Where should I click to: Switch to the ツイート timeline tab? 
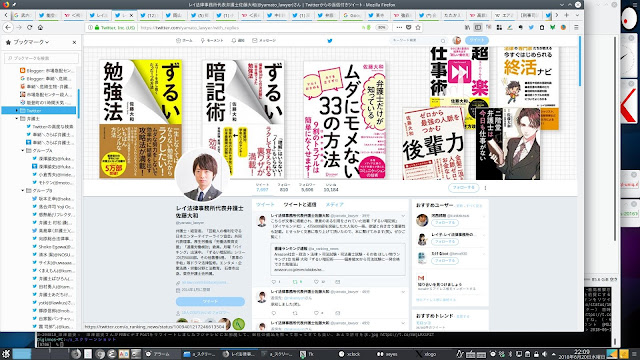(265, 204)
